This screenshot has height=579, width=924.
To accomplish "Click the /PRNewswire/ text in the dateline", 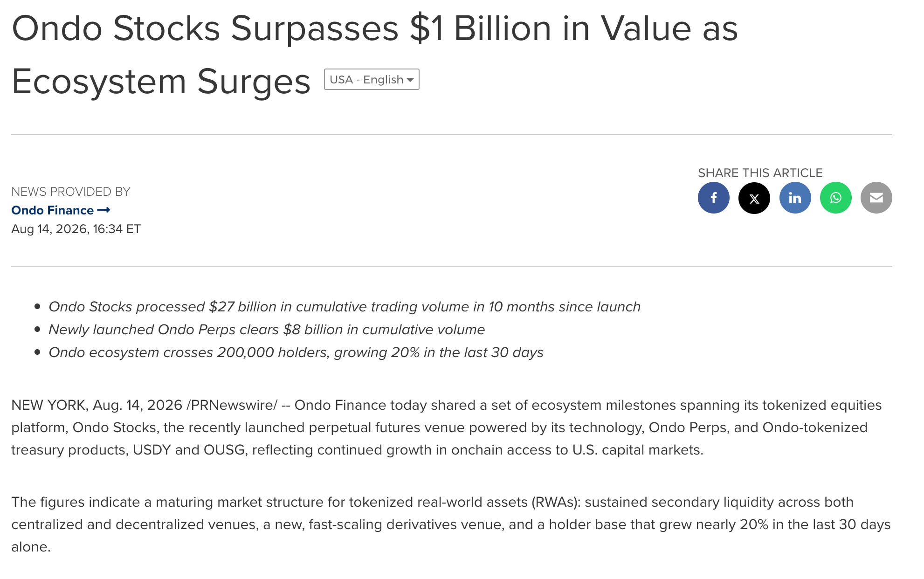I will point(232,405).
